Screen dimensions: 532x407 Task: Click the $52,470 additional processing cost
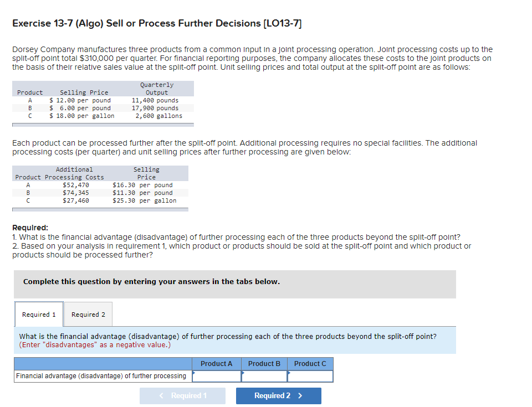click(76, 185)
